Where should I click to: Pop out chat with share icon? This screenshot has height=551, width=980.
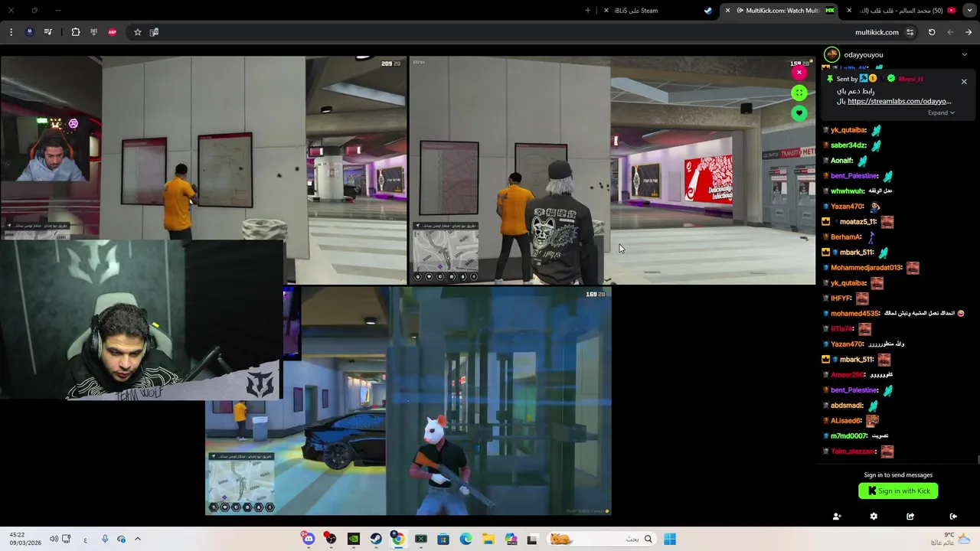pos(910,517)
